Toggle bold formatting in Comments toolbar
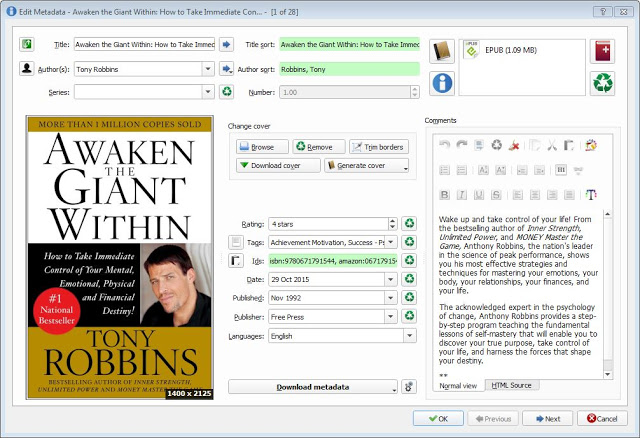The image size is (640, 438). pyautogui.click(x=445, y=194)
